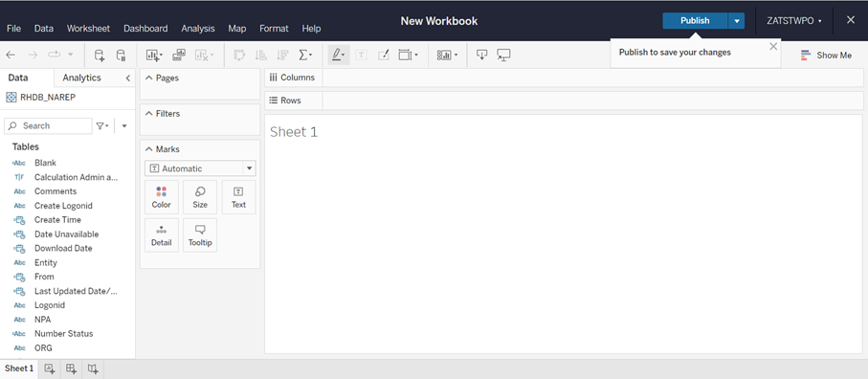Open the Map menu
Screen dimensions: 868x379
237,28
